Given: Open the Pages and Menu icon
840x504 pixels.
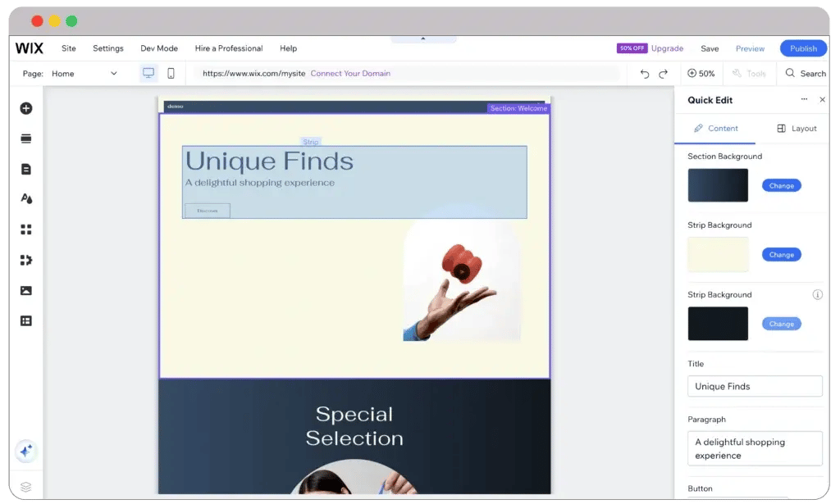Looking at the screenshot, I should point(25,169).
